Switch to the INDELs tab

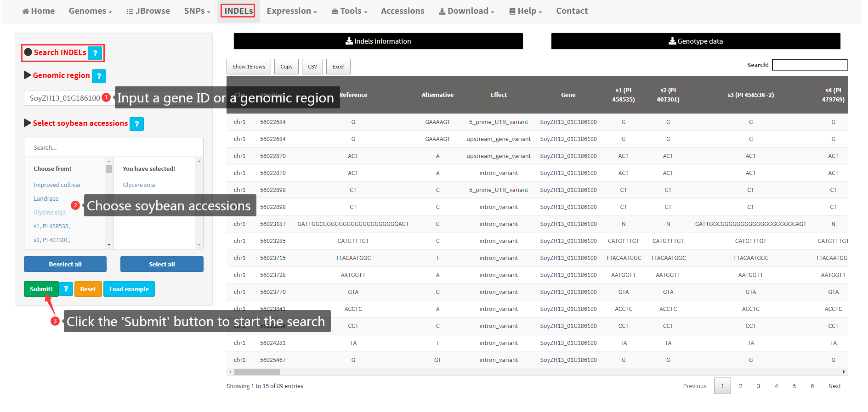click(238, 11)
